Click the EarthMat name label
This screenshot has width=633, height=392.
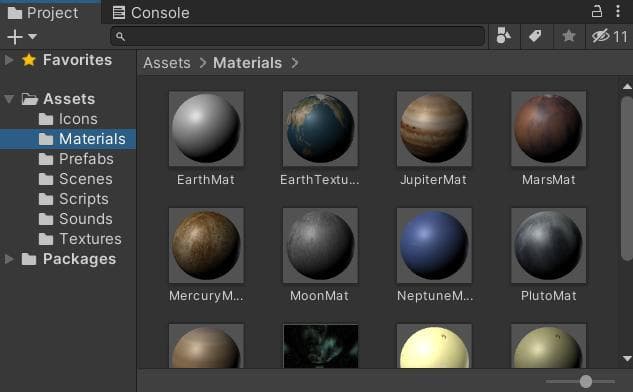pos(206,180)
